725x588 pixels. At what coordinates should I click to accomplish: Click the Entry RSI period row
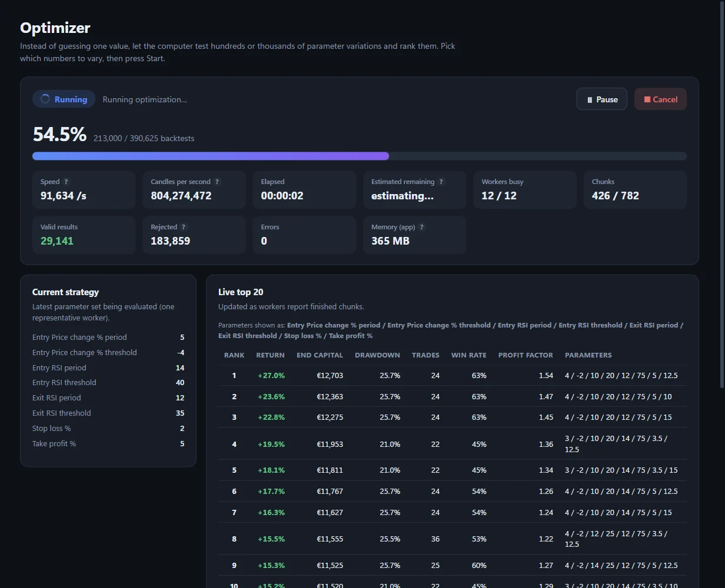(108, 367)
